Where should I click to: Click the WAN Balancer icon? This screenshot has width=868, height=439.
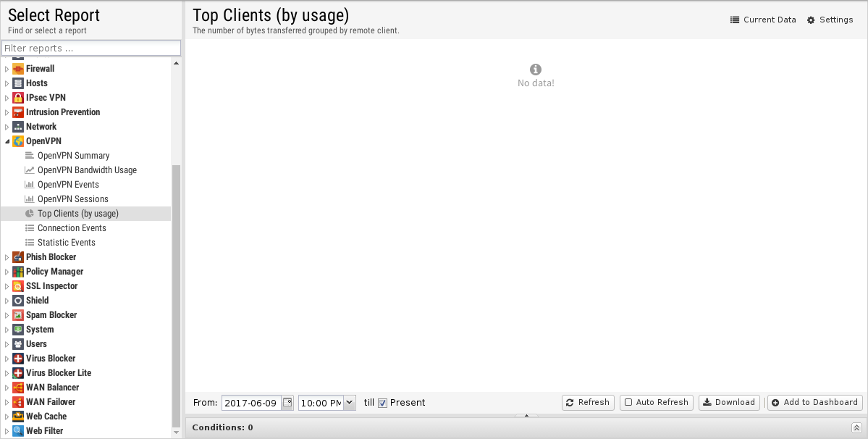17,388
